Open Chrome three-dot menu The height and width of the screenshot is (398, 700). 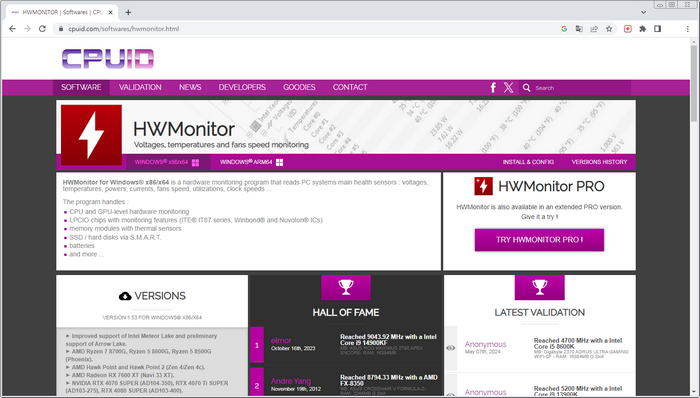click(688, 29)
